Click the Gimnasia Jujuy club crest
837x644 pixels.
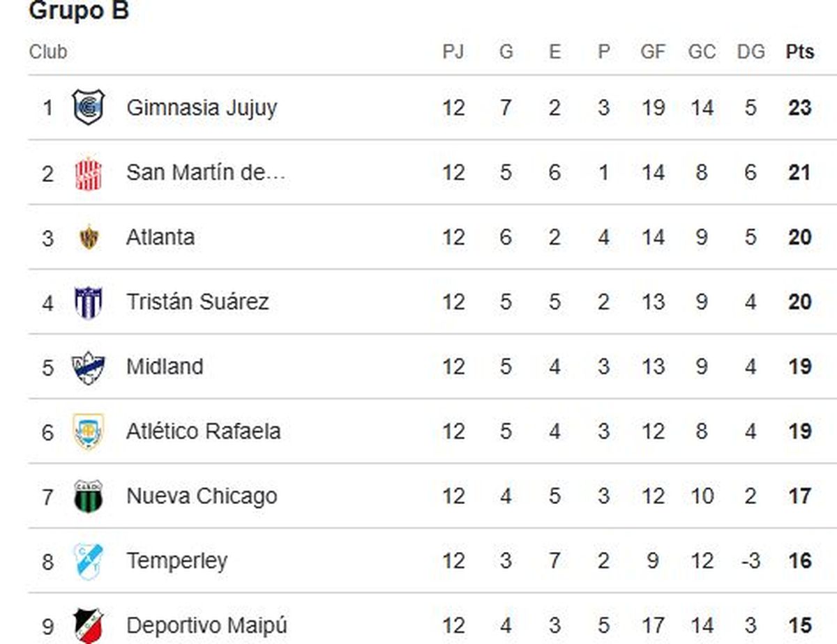click(x=89, y=107)
